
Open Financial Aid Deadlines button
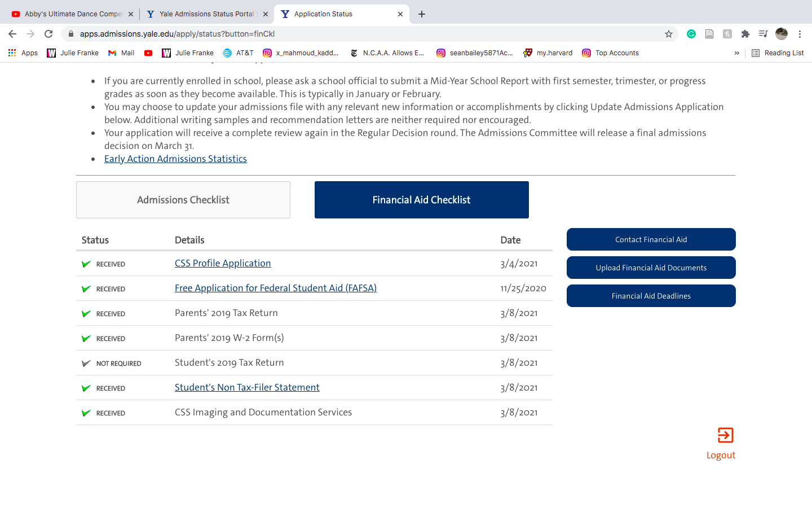click(x=651, y=296)
